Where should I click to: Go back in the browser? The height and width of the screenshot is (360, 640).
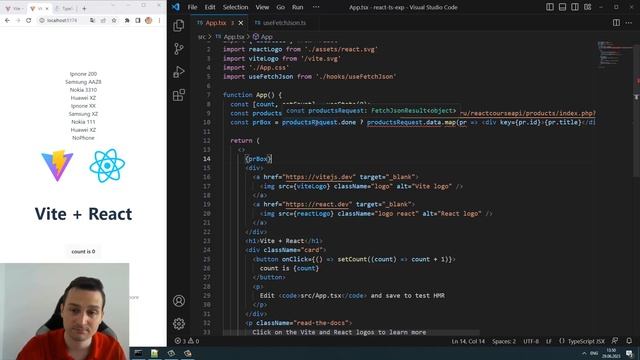click(x=7, y=20)
